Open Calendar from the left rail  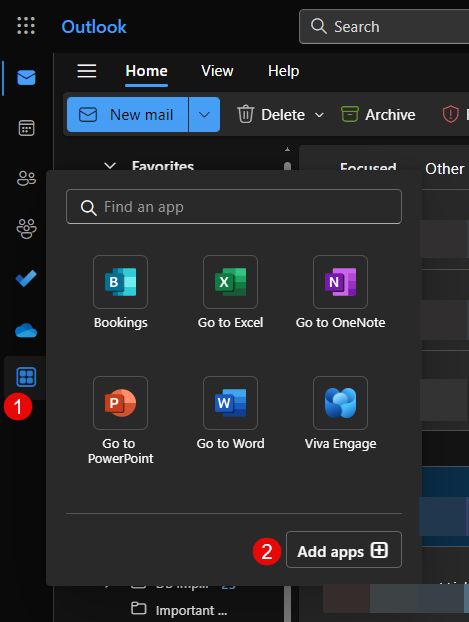click(27, 128)
